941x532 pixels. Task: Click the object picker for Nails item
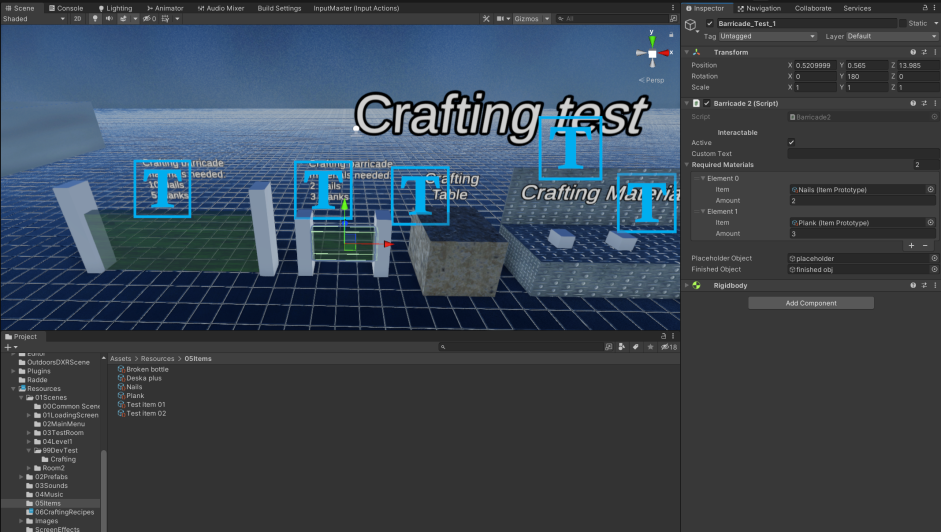[930, 189]
